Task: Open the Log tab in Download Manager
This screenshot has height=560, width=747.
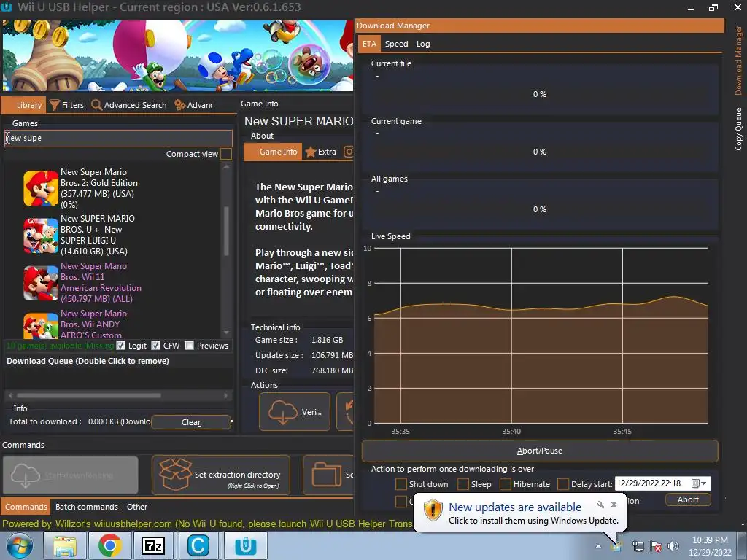Action: (x=423, y=44)
